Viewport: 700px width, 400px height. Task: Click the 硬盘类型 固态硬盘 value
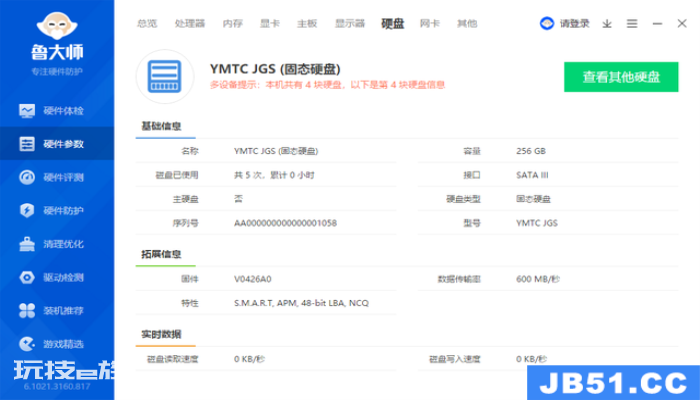click(533, 199)
